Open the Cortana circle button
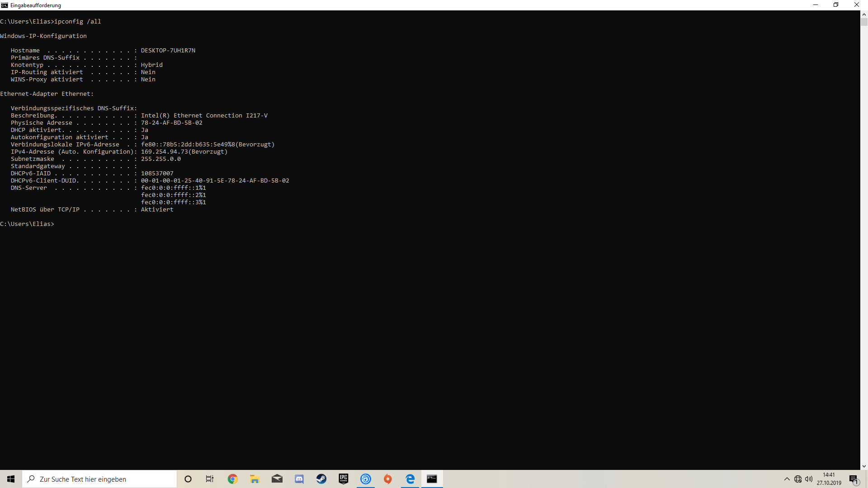Viewport: 868px width, 488px height. [188, 479]
